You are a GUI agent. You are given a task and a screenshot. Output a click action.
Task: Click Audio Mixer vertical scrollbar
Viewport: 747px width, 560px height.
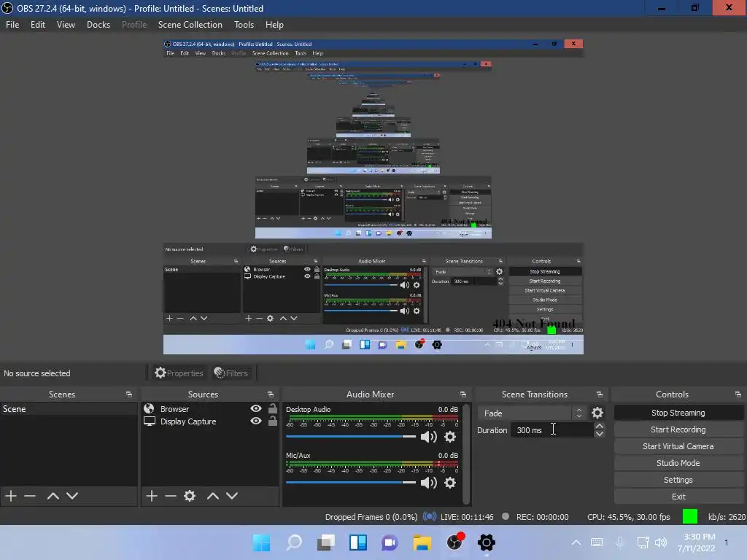467,454
